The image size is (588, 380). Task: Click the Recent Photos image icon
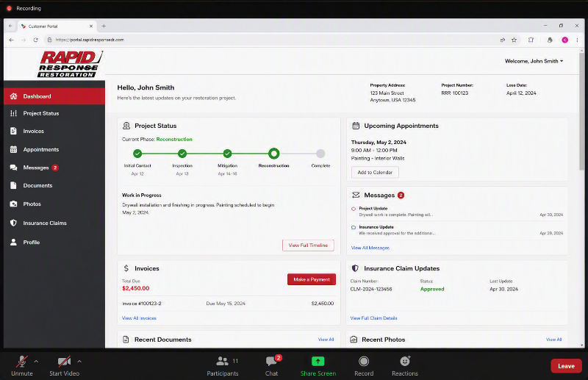tap(354, 340)
